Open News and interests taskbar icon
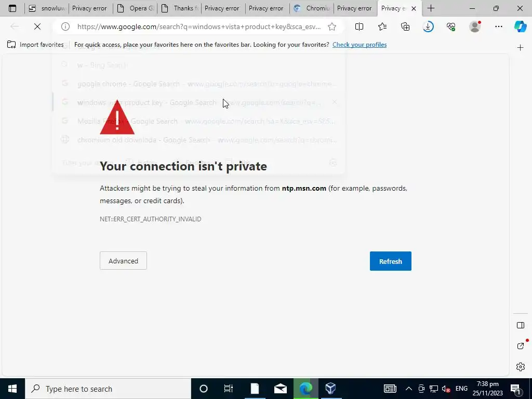 [x=390, y=389]
